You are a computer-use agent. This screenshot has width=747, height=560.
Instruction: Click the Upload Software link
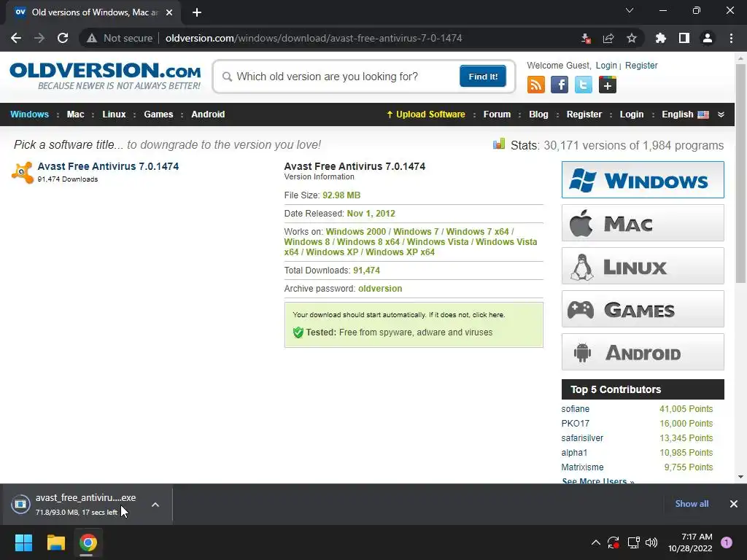(x=425, y=114)
